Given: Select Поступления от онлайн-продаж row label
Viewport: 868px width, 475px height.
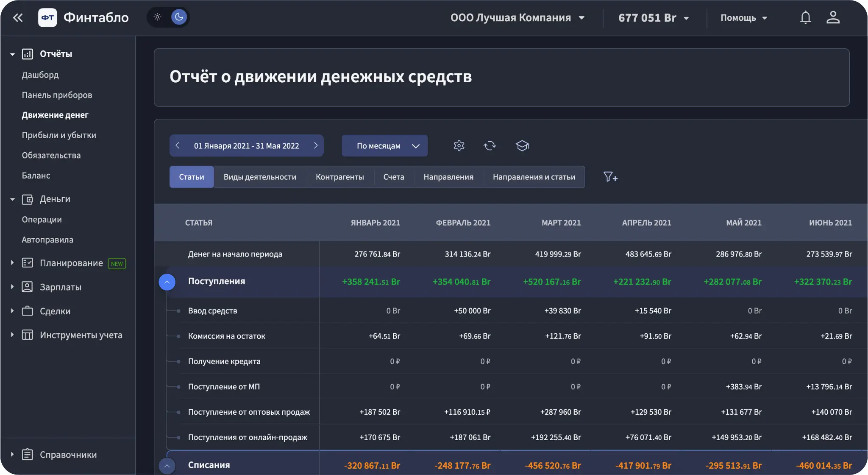Looking at the screenshot, I should pyautogui.click(x=248, y=437).
